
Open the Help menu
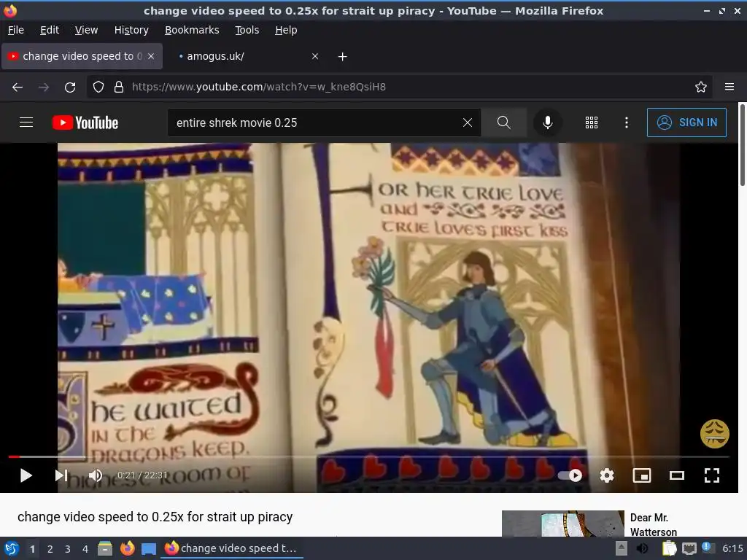(x=286, y=30)
